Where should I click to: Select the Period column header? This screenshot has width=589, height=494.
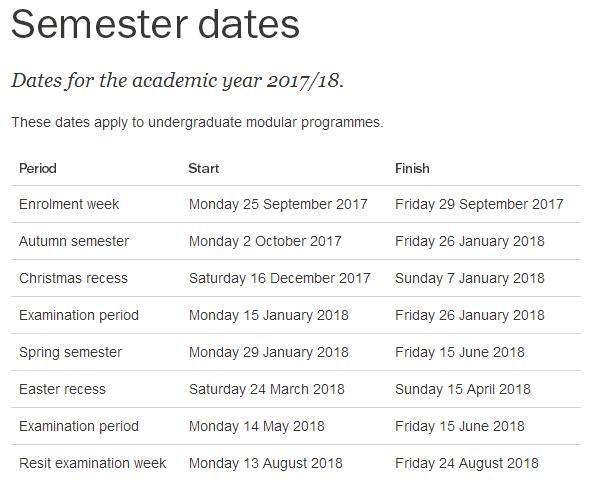point(38,168)
